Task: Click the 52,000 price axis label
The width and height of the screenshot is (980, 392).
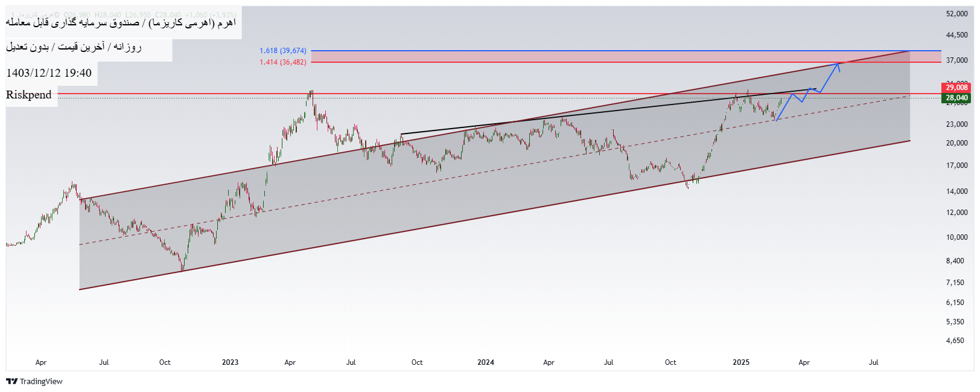Action: [x=956, y=13]
